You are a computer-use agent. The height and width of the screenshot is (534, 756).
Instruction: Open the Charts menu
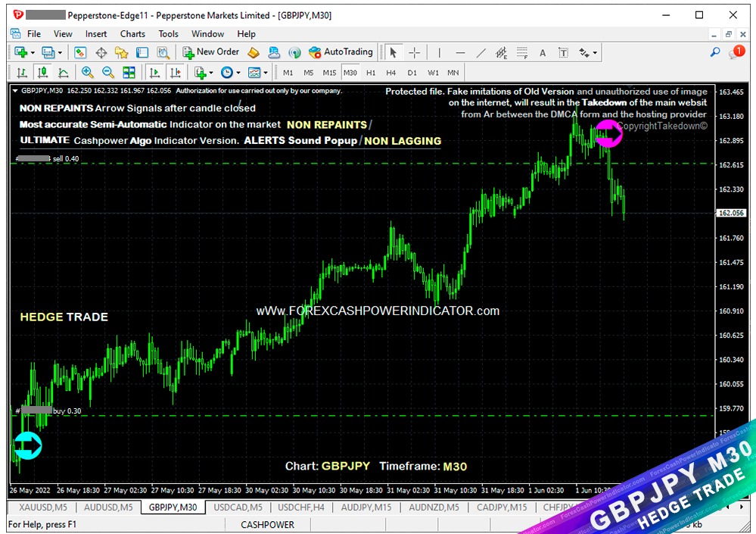pos(132,34)
